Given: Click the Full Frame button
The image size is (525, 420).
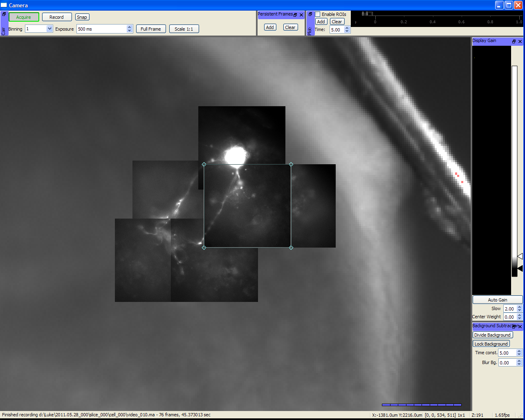Looking at the screenshot, I should [151, 29].
